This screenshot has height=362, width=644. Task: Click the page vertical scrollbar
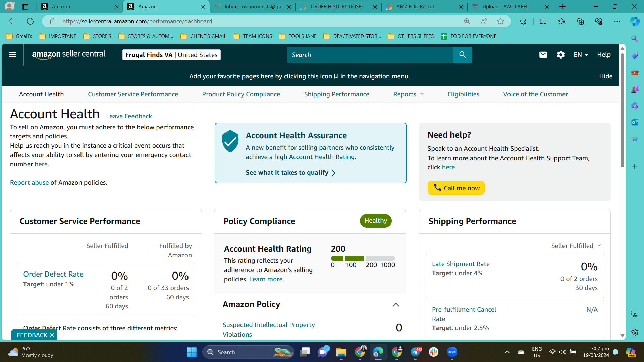point(622,111)
